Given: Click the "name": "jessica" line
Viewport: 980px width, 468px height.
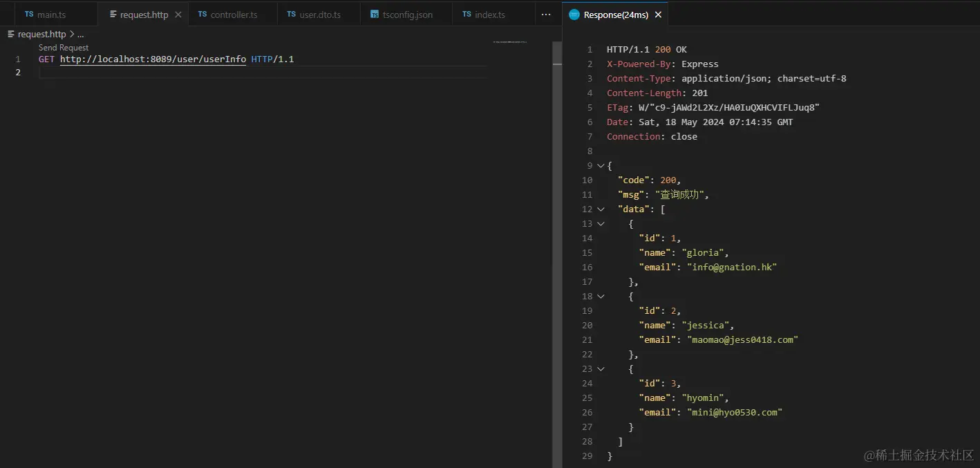Looking at the screenshot, I should (x=686, y=326).
